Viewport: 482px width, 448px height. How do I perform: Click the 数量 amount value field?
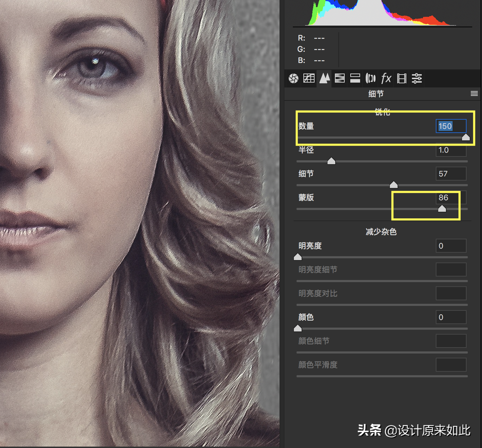pos(451,126)
